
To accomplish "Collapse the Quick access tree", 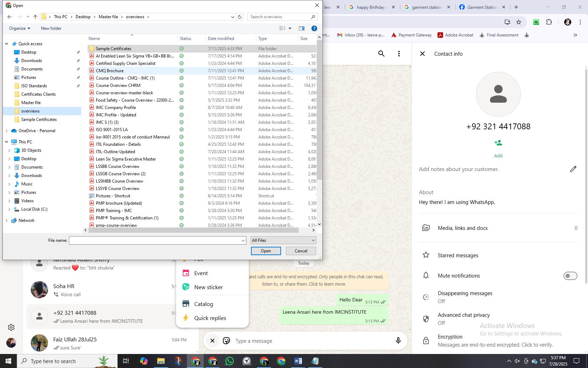I will click(7, 44).
